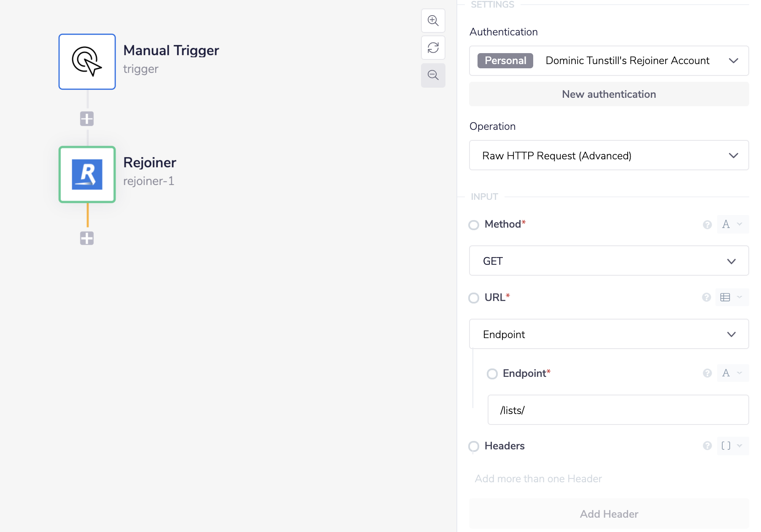761x532 pixels.
Task: Toggle the URL field radio circle
Action: pos(474,298)
